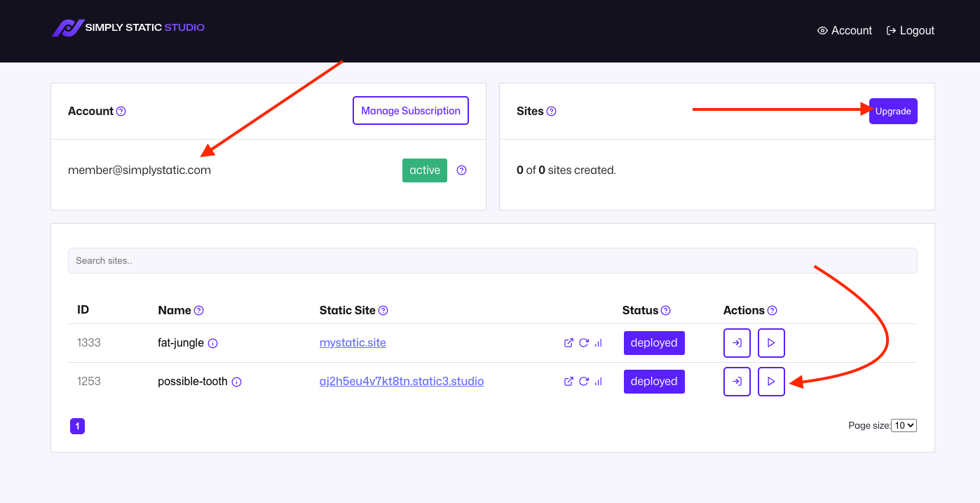The width and height of the screenshot is (980, 503).
Task: Click the help icon next to Actions column
Action: point(773,311)
